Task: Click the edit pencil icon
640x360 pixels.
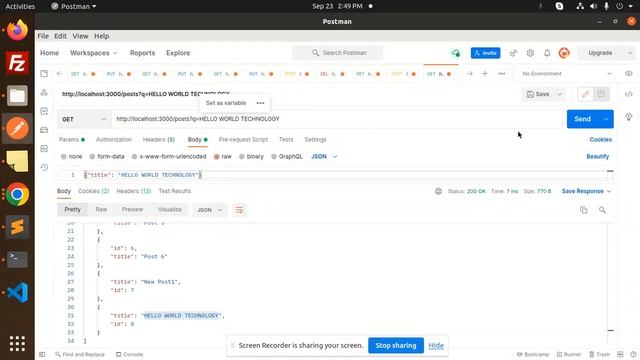Action: (x=585, y=94)
